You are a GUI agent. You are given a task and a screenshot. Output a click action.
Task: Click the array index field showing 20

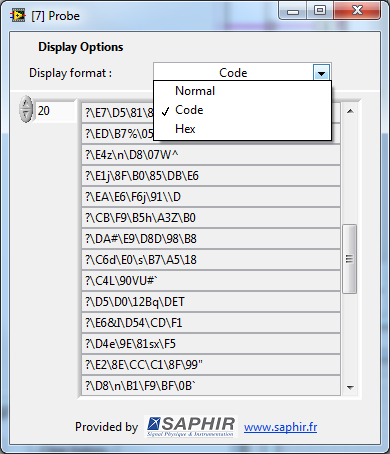[x=55, y=111]
